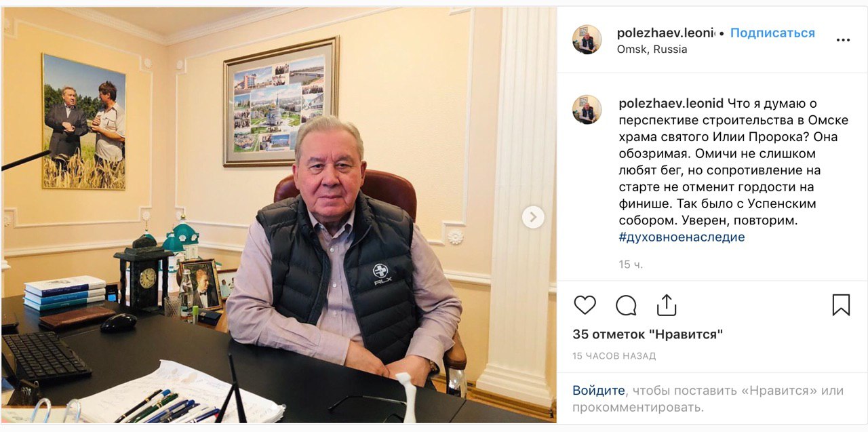Open the Omsk, Russia location link
The image size is (868, 432).
click(652, 50)
